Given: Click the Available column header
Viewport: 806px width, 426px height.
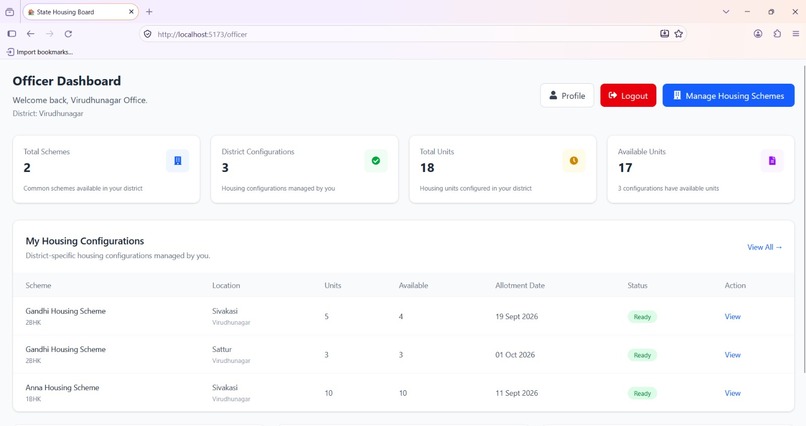Looking at the screenshot, I should [x=413, y=285].
